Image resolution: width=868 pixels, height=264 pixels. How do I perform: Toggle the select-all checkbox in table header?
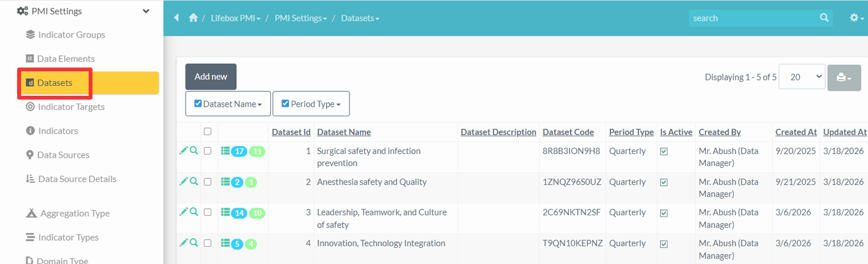[x=208, y=132]
